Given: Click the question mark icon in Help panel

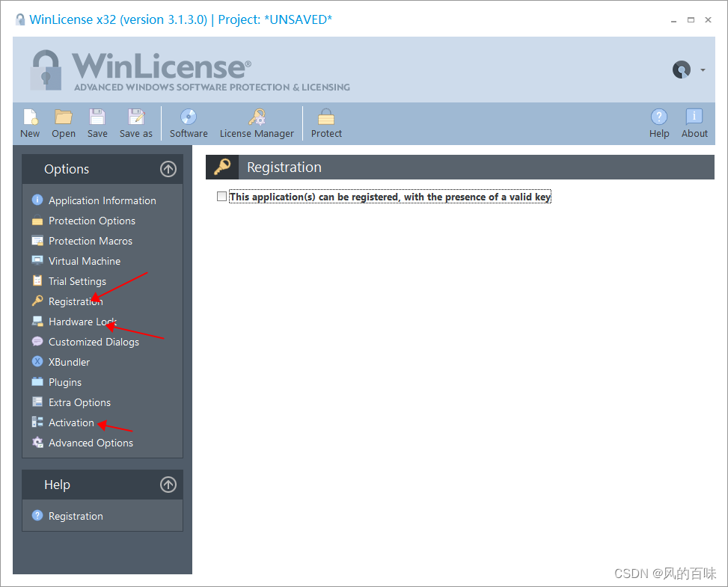Looking at the screenshot, I should pyautogui.click(x=37, y=515).
